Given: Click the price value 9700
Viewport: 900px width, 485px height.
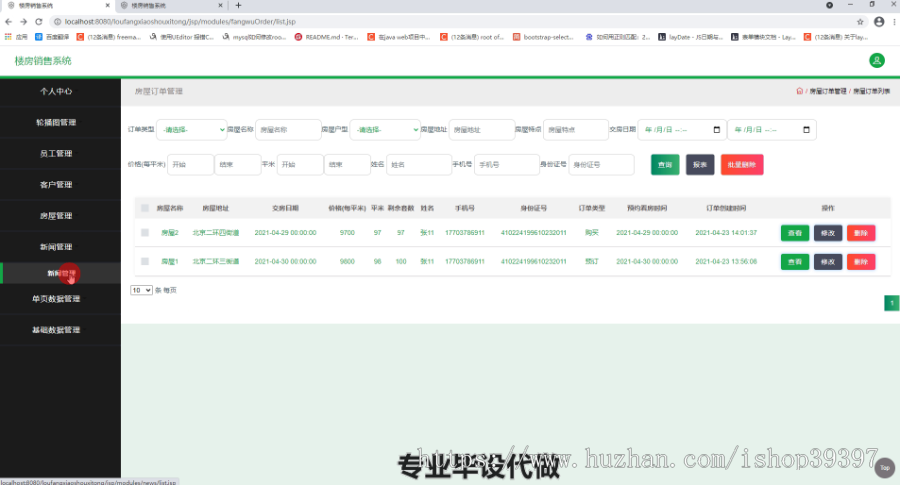Looking at the screenshot, I should 347,232.
